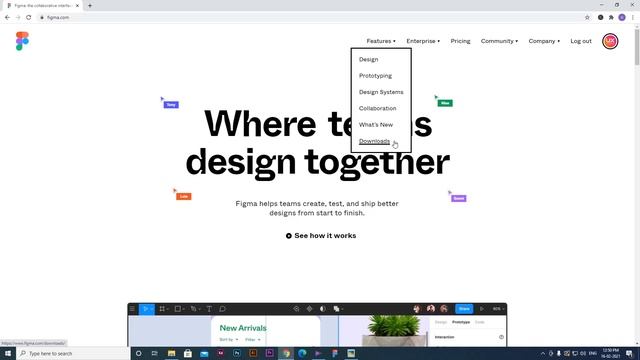Open the zoom level dropdown in preview

(x=498, y=309)
